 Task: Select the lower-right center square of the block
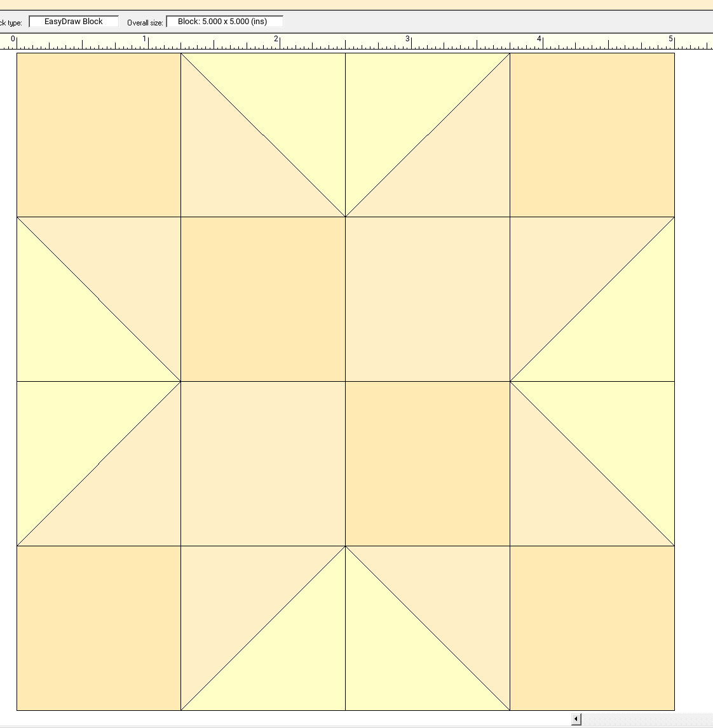tap(427, 463)
